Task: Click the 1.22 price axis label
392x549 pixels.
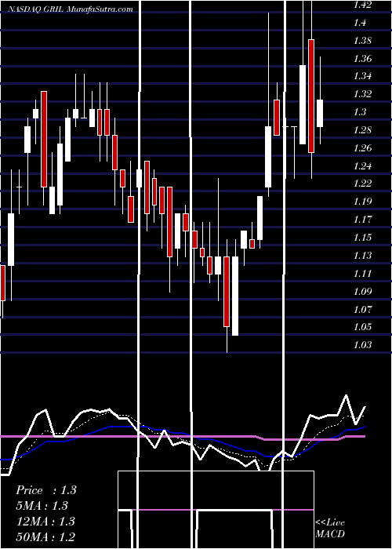Action: (x=362, y=184)
